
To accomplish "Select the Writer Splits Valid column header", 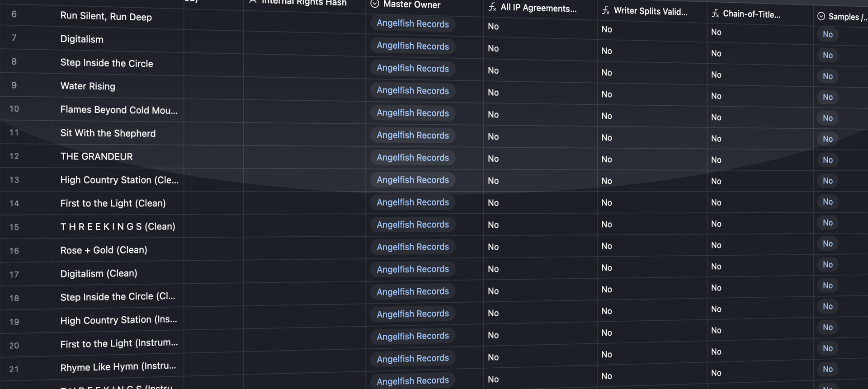I will pos(650,11).
